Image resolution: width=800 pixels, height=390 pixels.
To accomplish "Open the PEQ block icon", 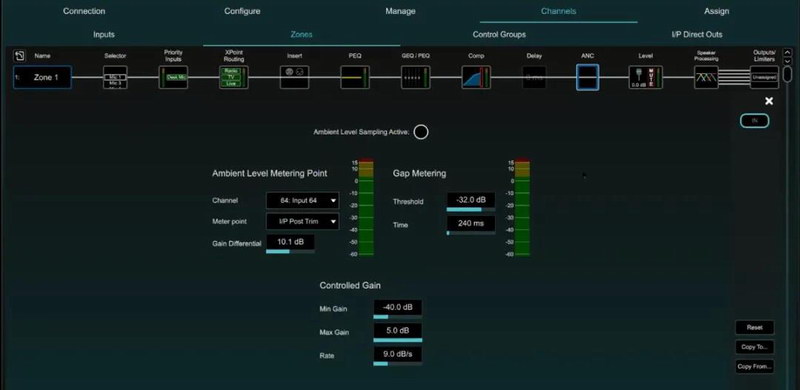I will [355, 77].
